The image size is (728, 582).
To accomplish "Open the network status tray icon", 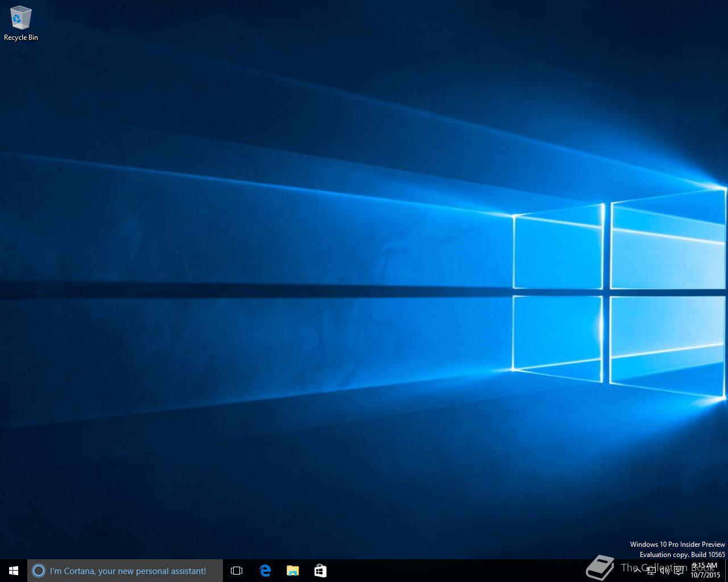I will pyautogui.click(x=651, y=571).
